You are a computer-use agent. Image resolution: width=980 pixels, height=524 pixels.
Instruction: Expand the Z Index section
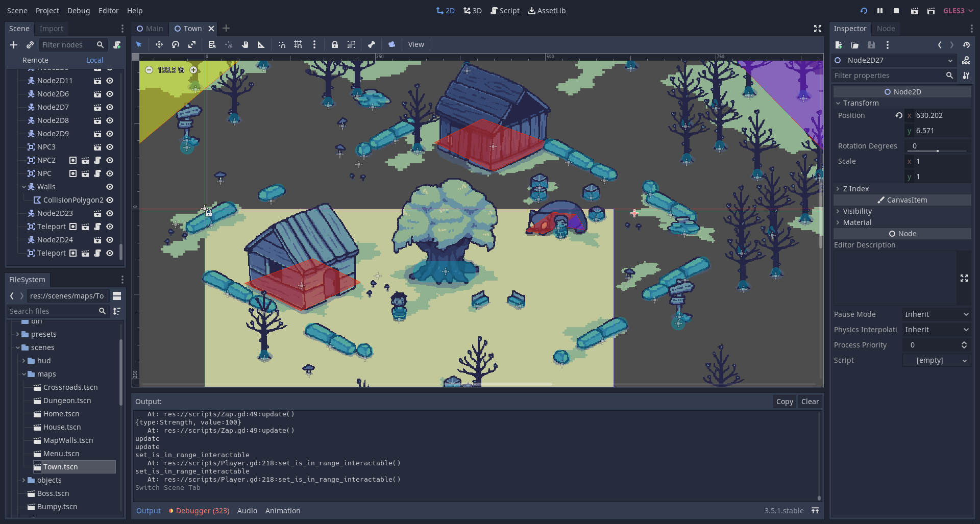pyautogui.click(x=855, y=189)
